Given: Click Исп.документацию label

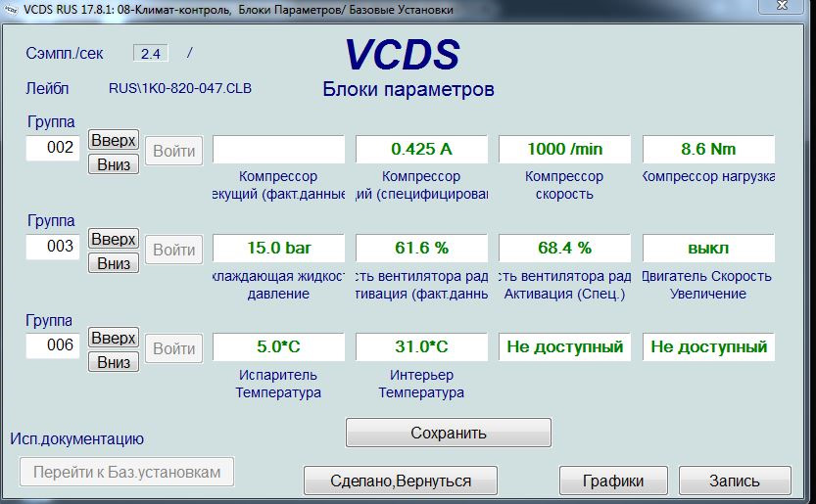Looking at the screenshot, I should [x=77, y=439].
